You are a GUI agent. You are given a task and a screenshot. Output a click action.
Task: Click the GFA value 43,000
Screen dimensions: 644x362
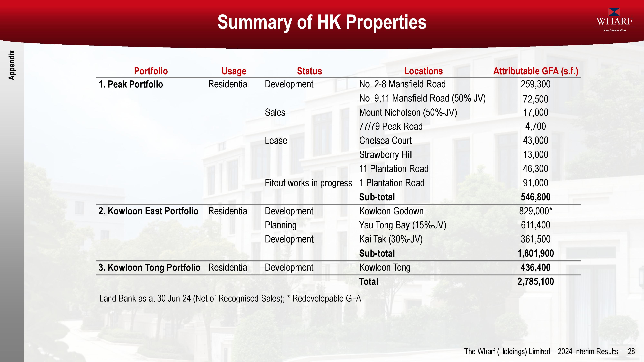click(x=536, y=141)
